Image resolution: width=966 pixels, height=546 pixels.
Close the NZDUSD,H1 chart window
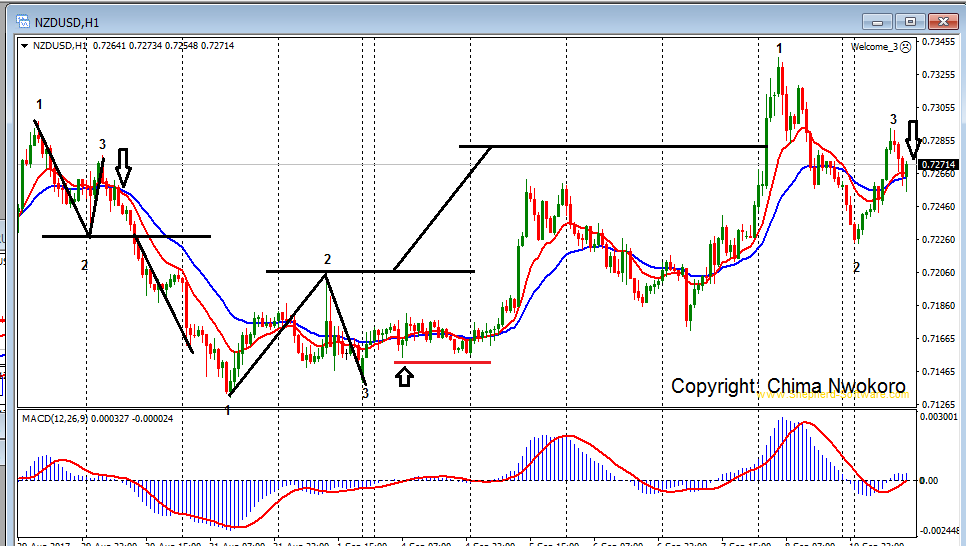coord(943,22)
